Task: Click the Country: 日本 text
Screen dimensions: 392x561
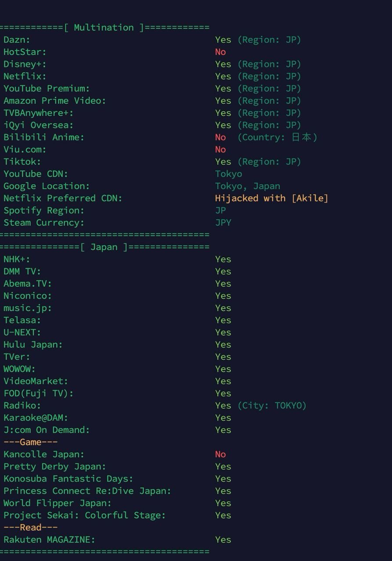Action: (277, 138)
